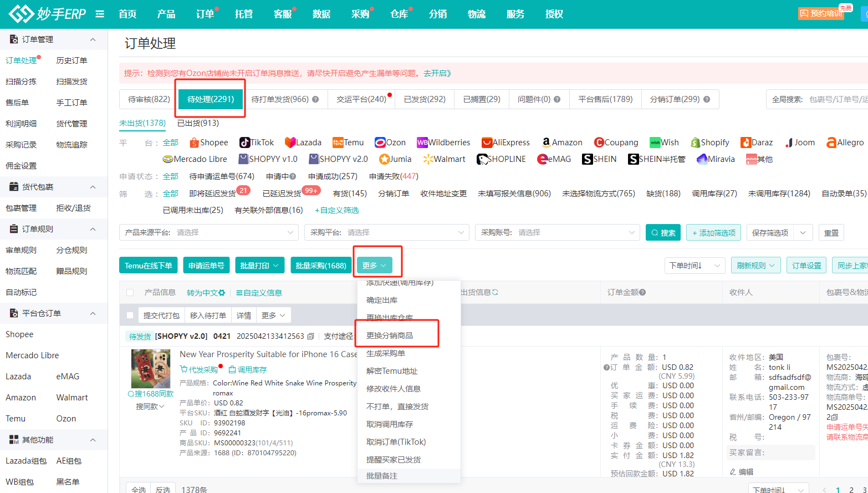This screenshot has height=493, width=868.
Task: Collapse 订单规则 sidebar section
Action: [x=93, y=229]
